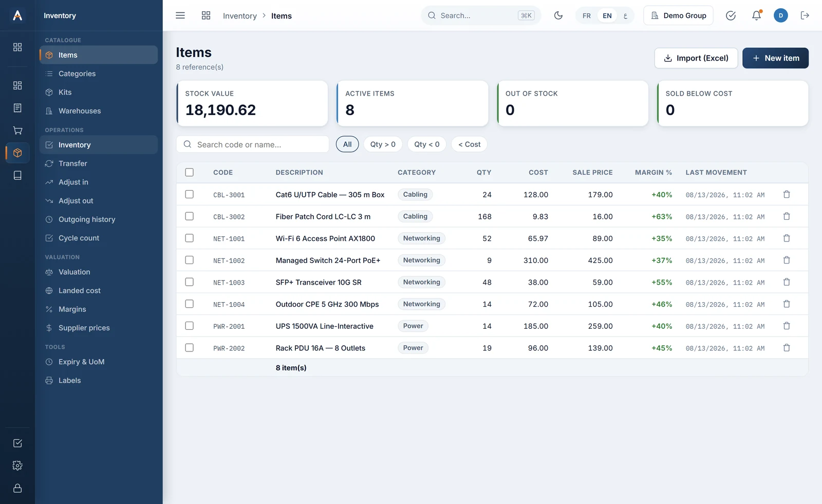Open Demo Group selector
This screenshot has width=822, height=504.
tap(678, 15)
